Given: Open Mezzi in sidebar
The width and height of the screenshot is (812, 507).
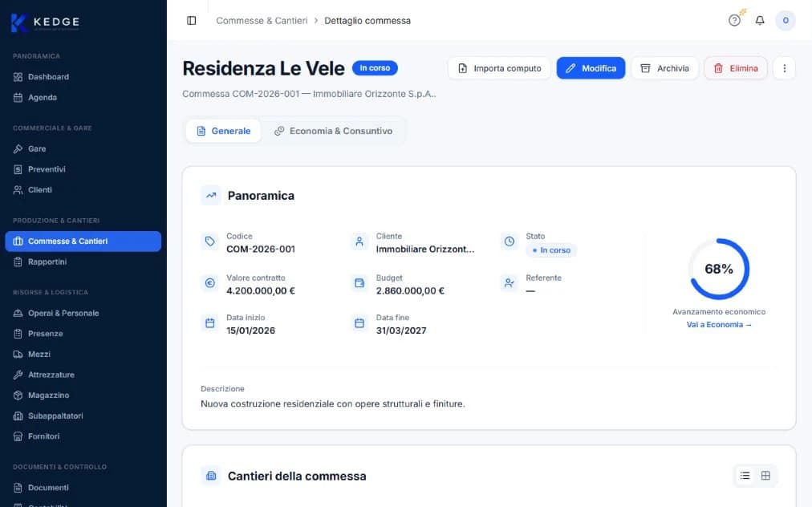Looking at the screenshot, I should [83, 355].
